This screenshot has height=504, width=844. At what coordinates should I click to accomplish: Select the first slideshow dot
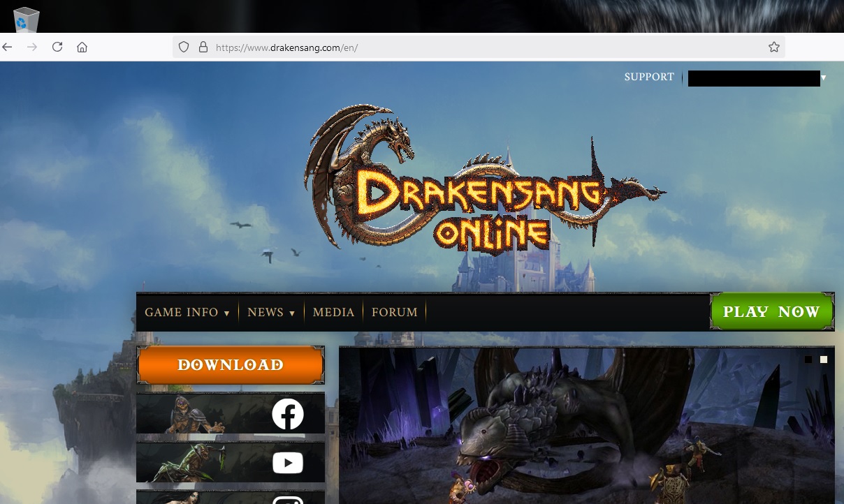(808, 360)
